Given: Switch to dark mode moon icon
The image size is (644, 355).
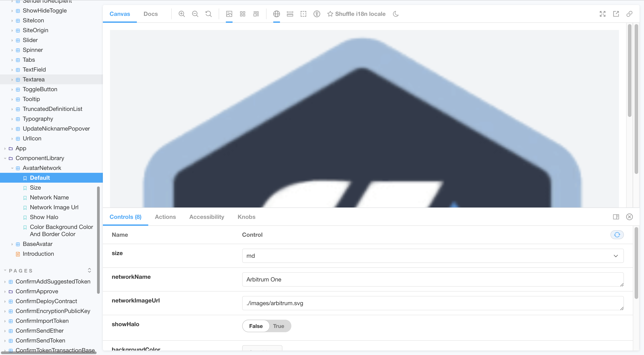Looking at the screenshot, I should point(396,14).
